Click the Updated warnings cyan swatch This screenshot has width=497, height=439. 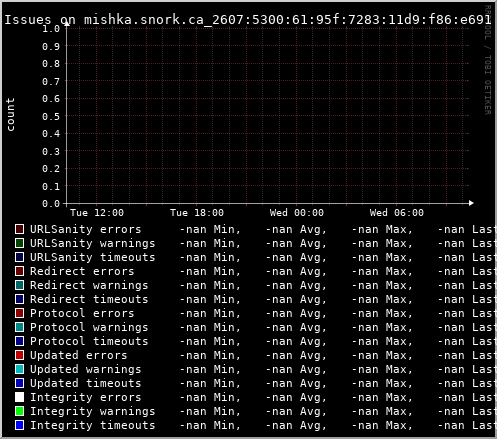click(x=19, y=369)
